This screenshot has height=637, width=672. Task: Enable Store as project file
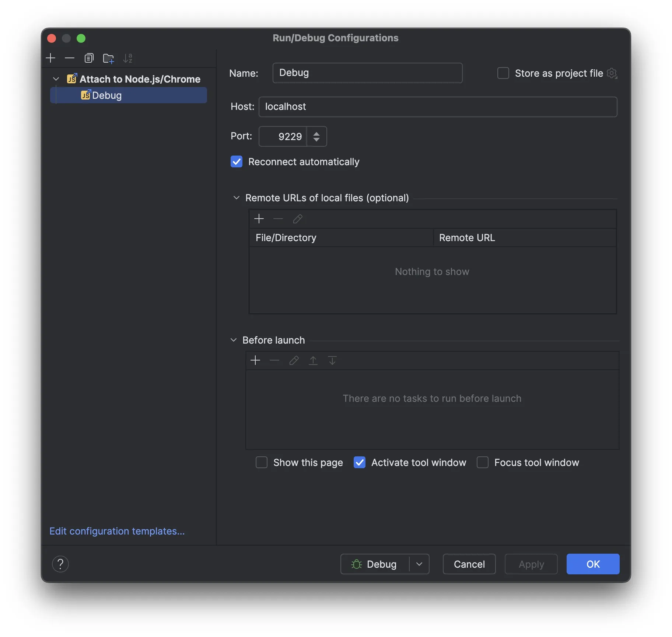[x=503, y=73]
